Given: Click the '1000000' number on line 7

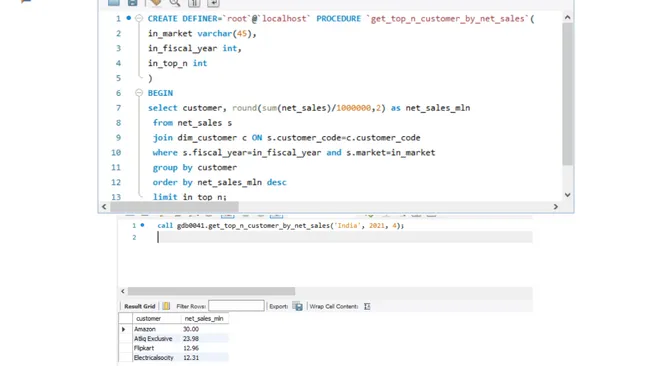Looking at the screenshot, I should click(x=353, y=108).
